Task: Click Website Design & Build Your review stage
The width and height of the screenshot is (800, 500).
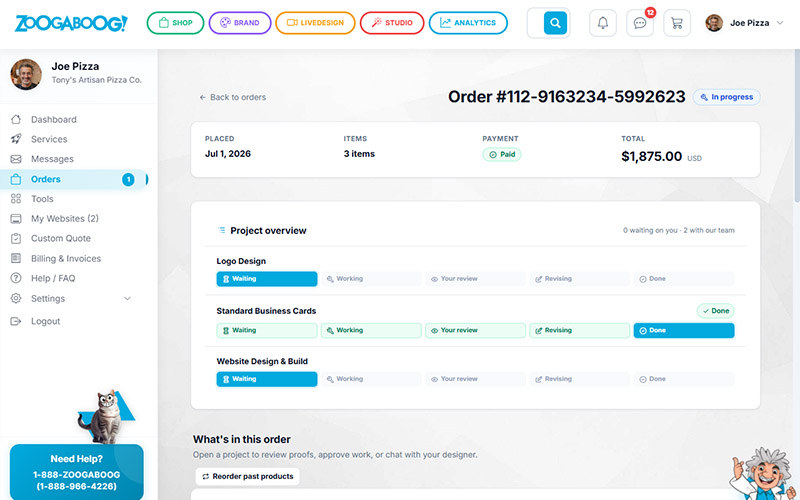Action: pos(476,379)
